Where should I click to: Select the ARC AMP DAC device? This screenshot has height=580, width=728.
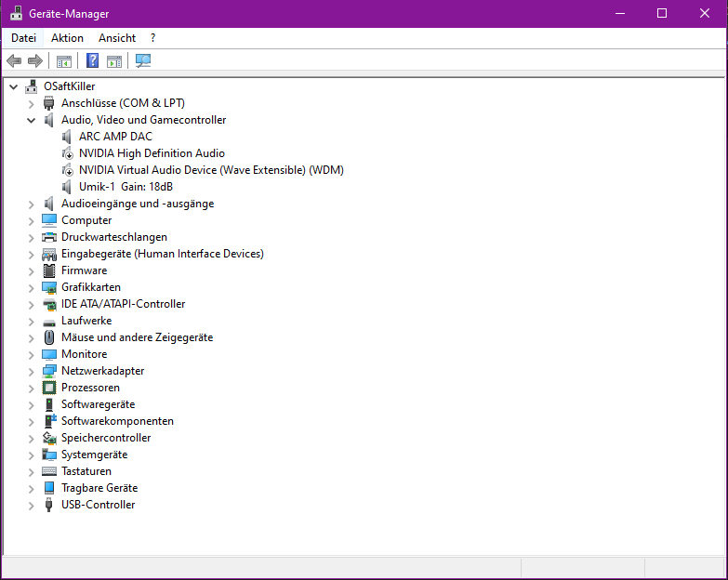click(115, 137)
